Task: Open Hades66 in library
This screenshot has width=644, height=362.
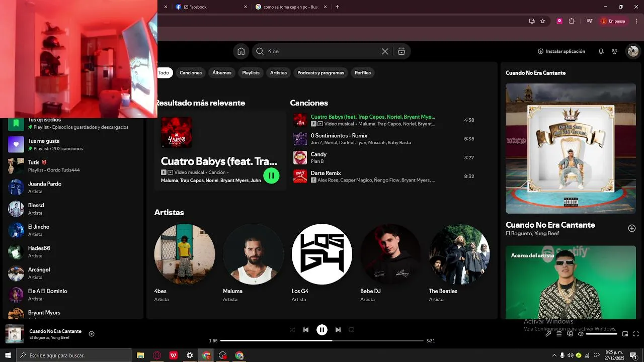Action: [x=73, y=252]
